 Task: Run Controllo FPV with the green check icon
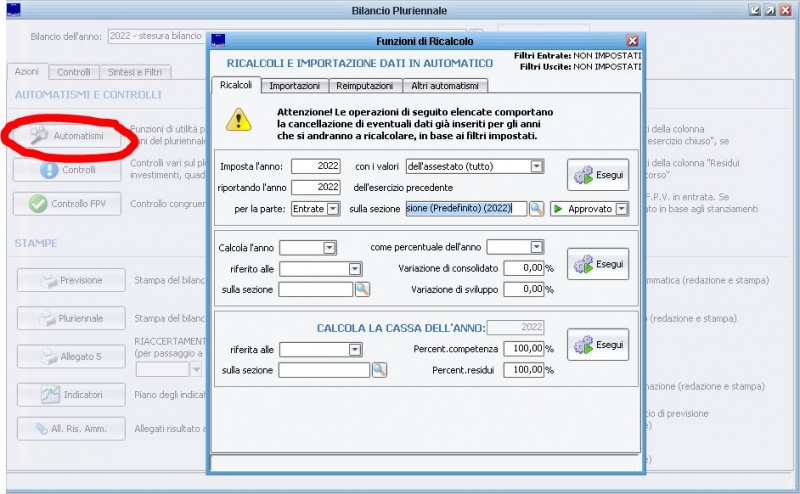[x=67, y=204]
